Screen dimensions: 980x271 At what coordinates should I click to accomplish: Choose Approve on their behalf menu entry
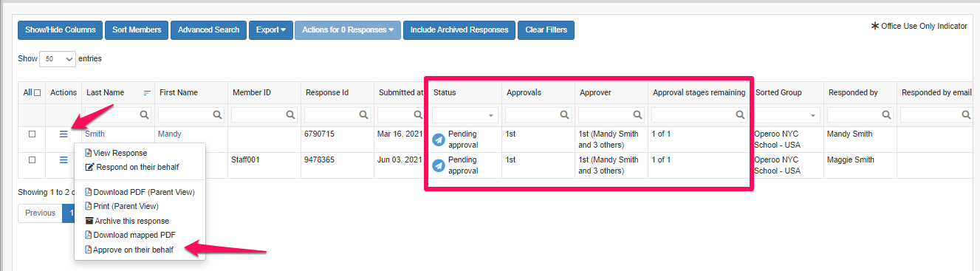point(129,250)
